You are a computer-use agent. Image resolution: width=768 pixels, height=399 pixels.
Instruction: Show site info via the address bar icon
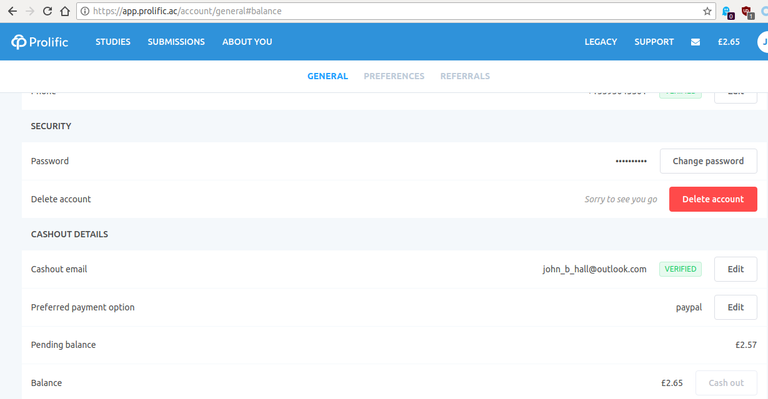(85, 11)
